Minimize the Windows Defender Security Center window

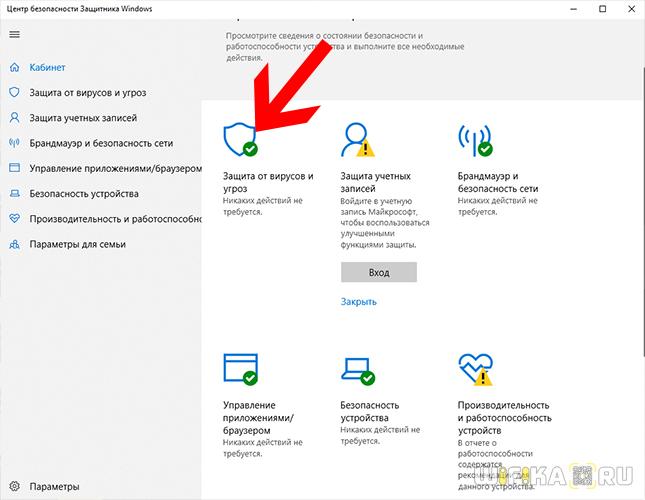[x=574, y=9]
